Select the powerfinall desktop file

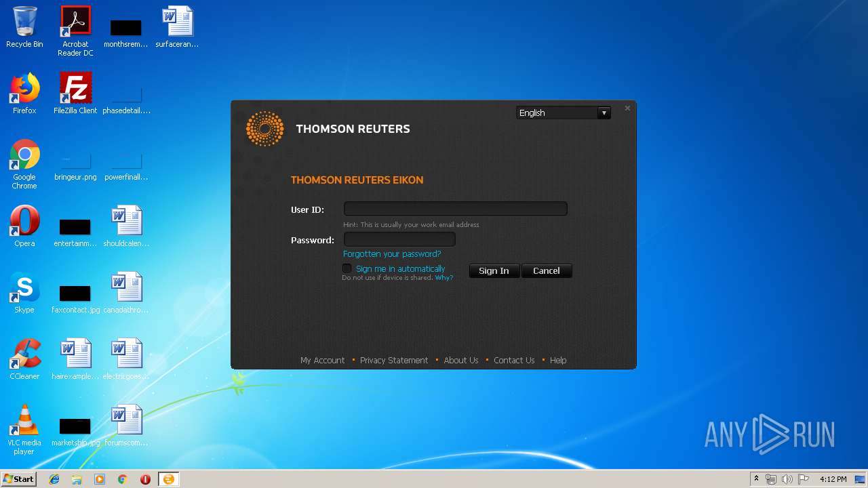[x=126, y=165]
